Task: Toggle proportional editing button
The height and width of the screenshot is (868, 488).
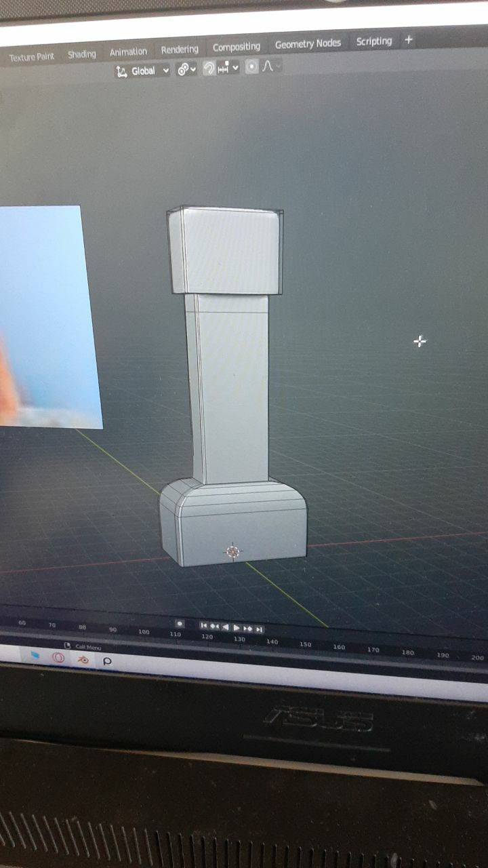Action: tap(251, 67)
